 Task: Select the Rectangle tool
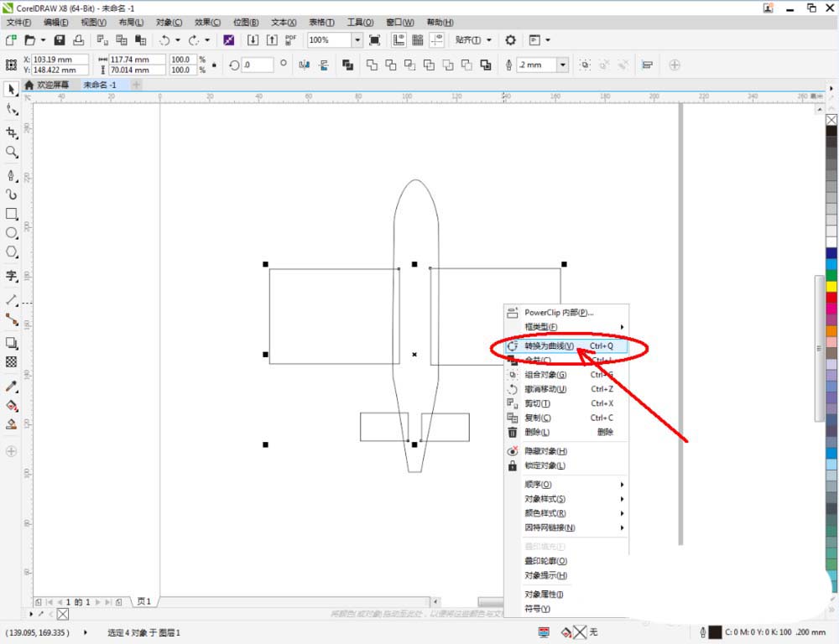[11, 214]
